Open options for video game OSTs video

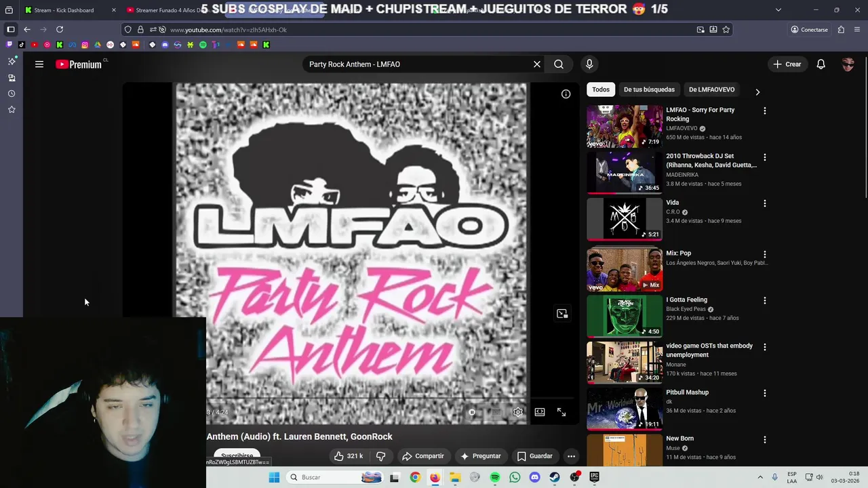tap(765, 347)
